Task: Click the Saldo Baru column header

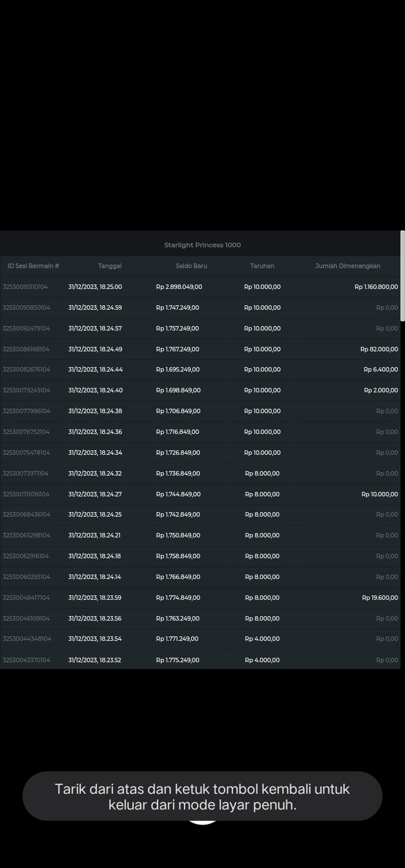Action: tap(191, 266)
